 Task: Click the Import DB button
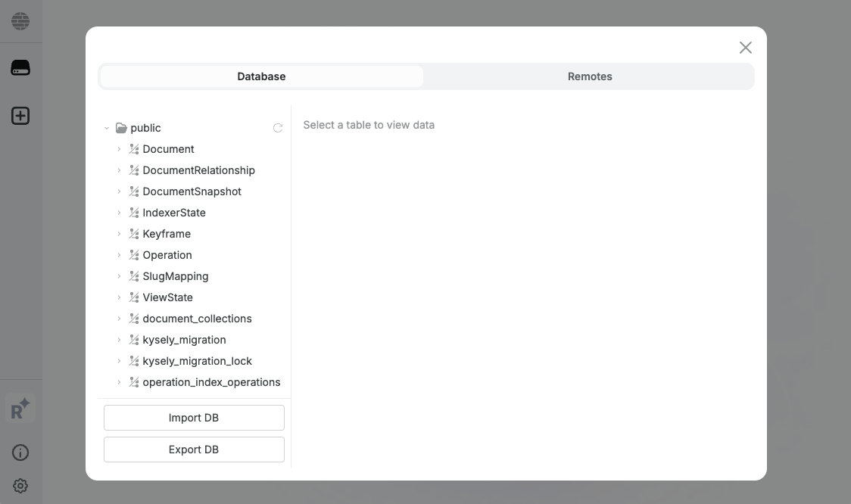(194, 417)
